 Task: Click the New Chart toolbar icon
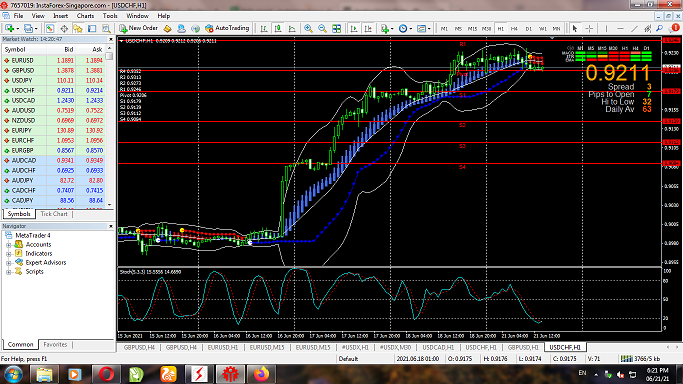point(9,28)
